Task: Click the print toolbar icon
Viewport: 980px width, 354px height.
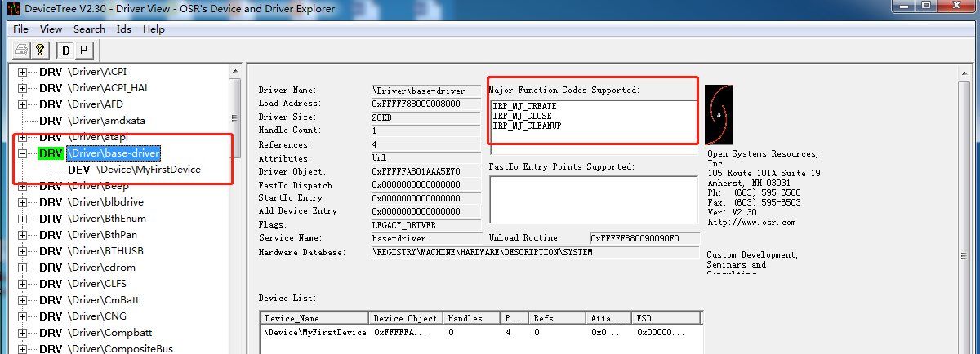Action: click(21, 50)
